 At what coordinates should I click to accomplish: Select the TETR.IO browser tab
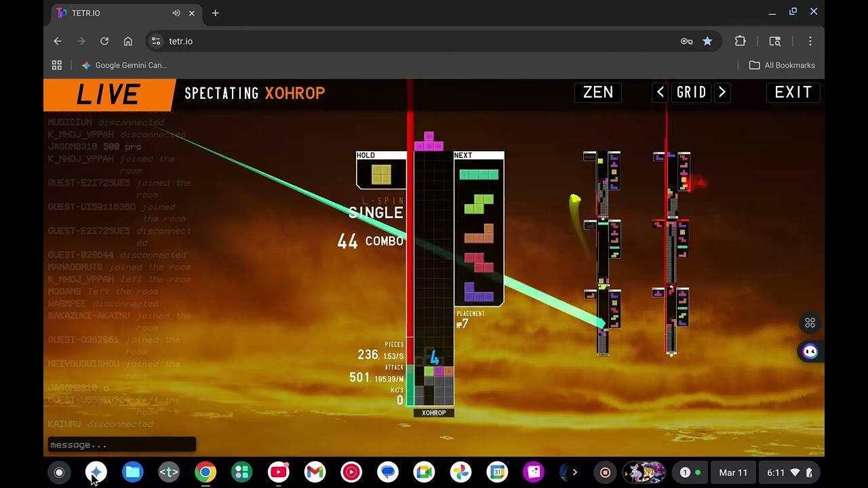(x=125, y=13)
